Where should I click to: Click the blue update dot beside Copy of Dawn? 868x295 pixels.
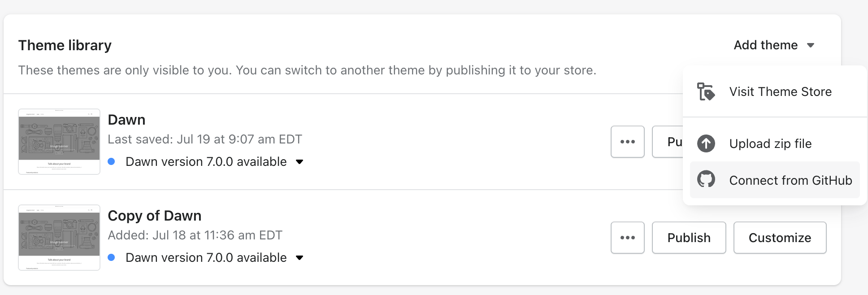pyautogui.click(x=112, y=257)
